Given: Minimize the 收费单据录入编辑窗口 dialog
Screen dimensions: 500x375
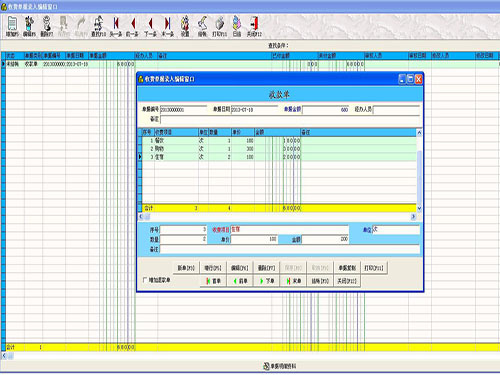Looking at the screenshot, I should (x=402, y=79).
